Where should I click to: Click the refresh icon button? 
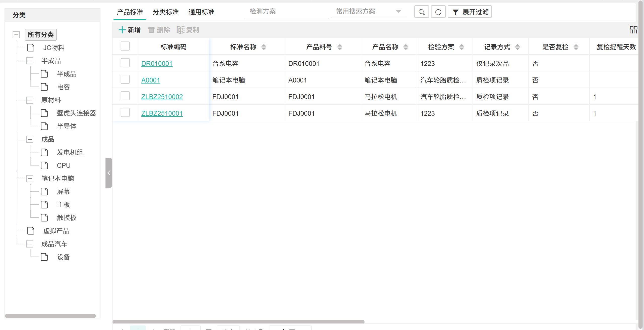click(x=438, y=12)
